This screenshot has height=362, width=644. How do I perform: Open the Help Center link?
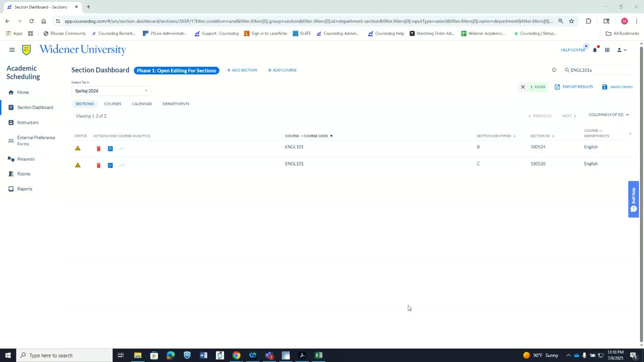[573, 50]
